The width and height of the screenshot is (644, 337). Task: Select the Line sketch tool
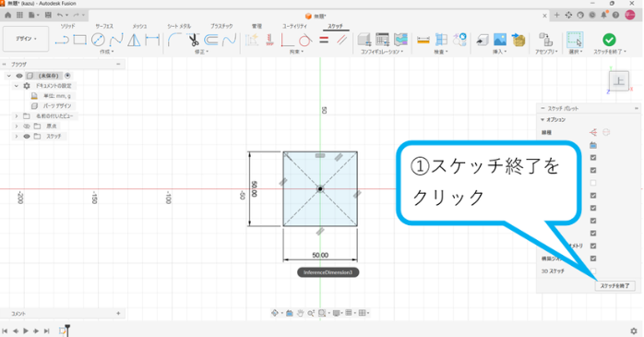pyautogui.click(x=62, y=40)
